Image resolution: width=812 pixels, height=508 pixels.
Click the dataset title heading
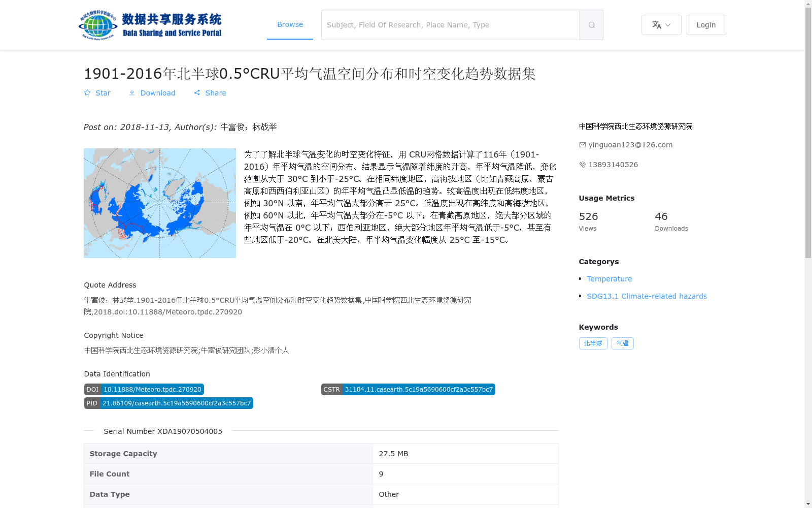click(x=310, y=74)
